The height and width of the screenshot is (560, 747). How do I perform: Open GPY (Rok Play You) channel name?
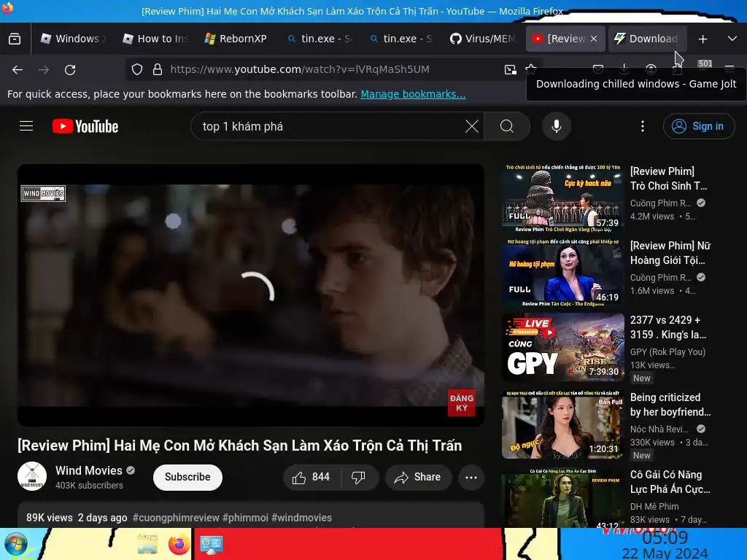667,352
